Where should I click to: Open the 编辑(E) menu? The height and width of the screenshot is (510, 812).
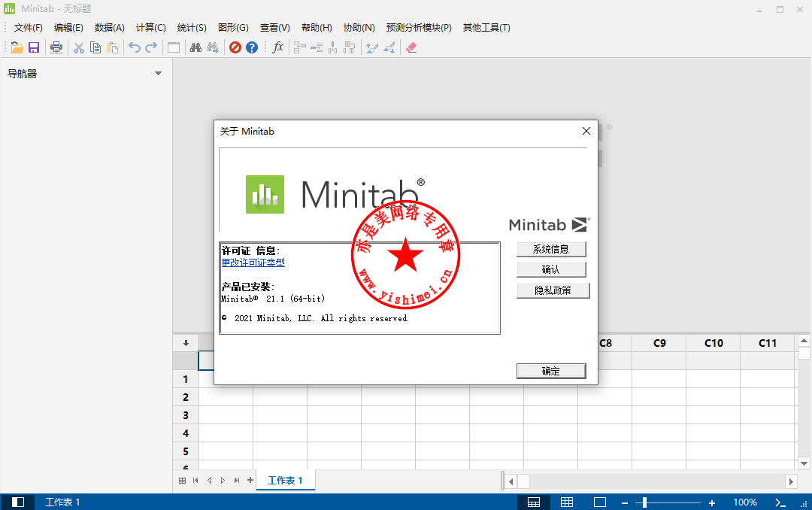(68, 28)
